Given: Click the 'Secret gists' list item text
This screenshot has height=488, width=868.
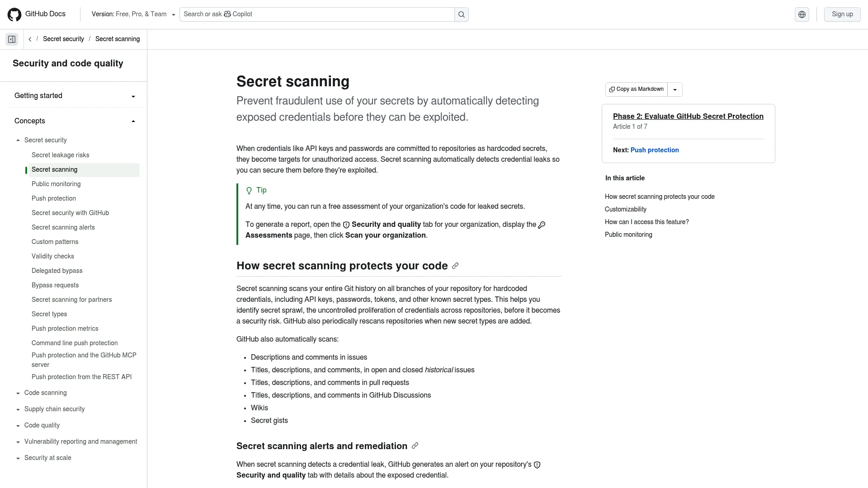Looking at the screenshot, I should click(269, 421).
